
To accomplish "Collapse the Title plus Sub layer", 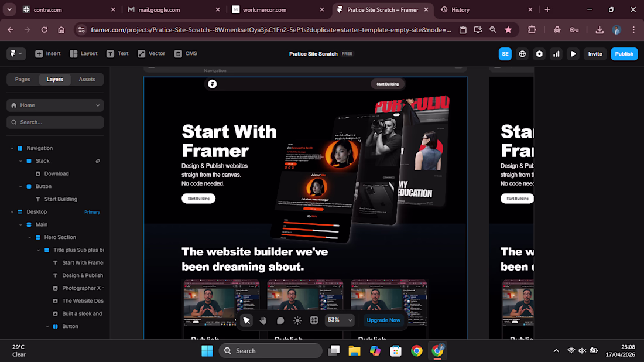I will click(x=39, y=250).
